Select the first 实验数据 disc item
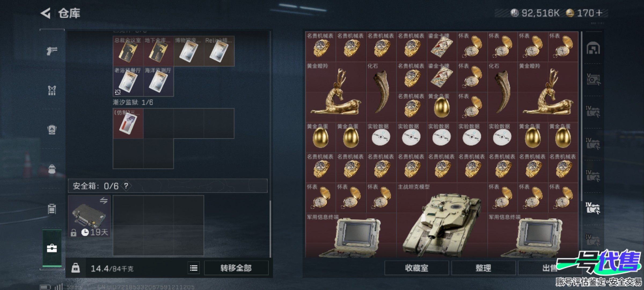 click(x=381, y=137)
